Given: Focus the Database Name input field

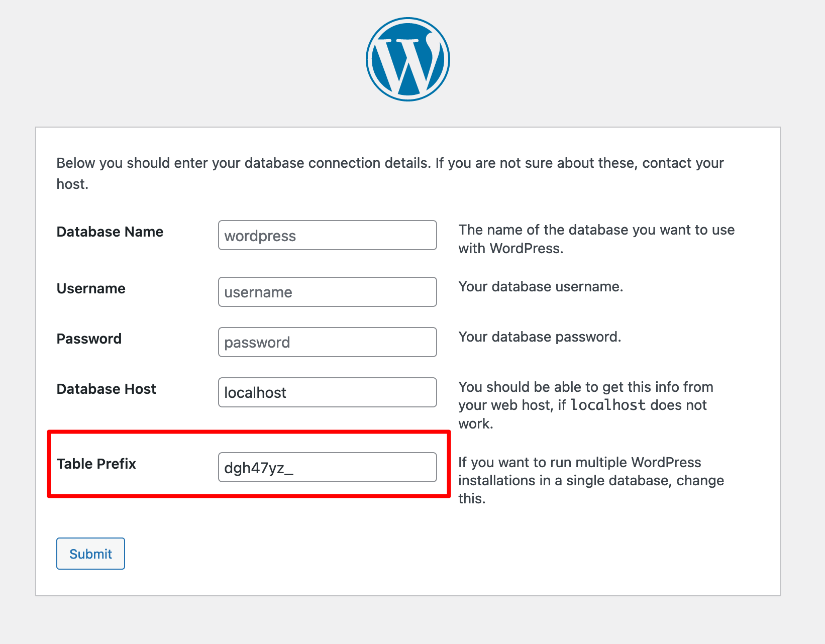Looking at the screenshot, I should pyautogui.click(x=328, y=235).
